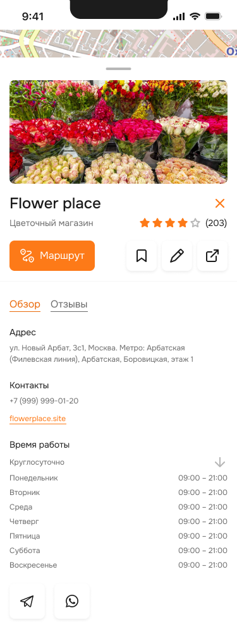Image resolution: width=237 pixels, height=644 pixels.
Task: Tap the first rating star
Action: (145, 223)
